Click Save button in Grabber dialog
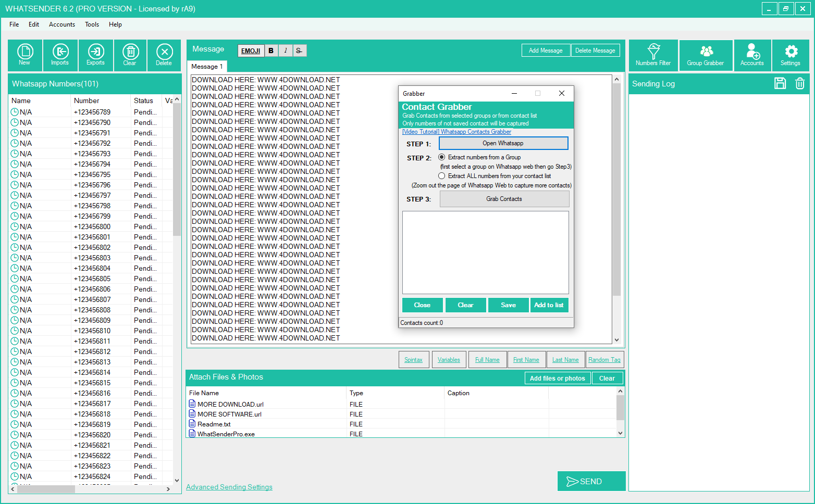This screenshot has height=504, width=815. coord(509,305)
